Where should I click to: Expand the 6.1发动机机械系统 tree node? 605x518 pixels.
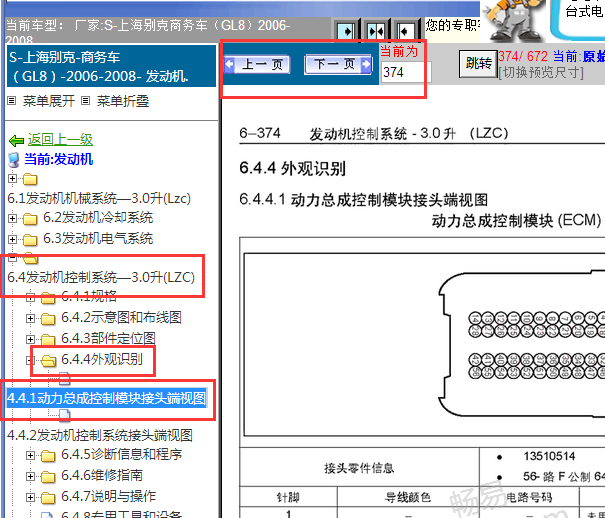12,178
